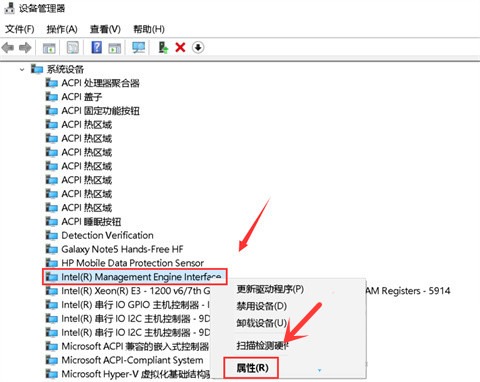The width and height of the screenshot is (480, 382).
Task: Select the 系统设备 category node
Action: pos(57,69)
